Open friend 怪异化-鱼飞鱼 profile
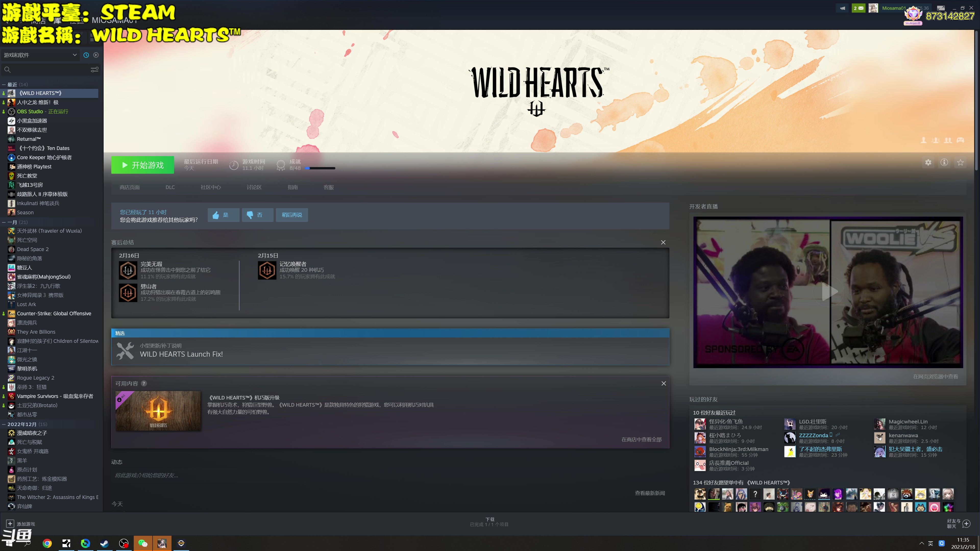Screen dimensions: 980x551 point(728,424)
